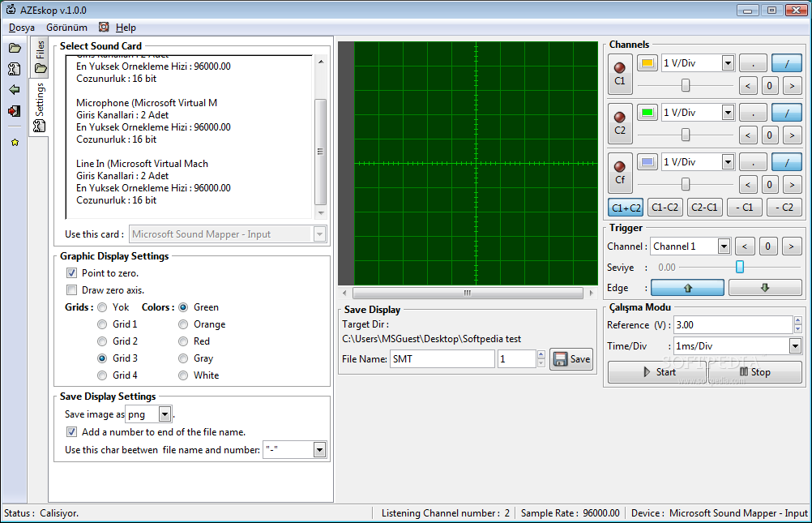Screen dimensions: 812x523
Task: Click C1 color swatch
Action: point(647,63)
